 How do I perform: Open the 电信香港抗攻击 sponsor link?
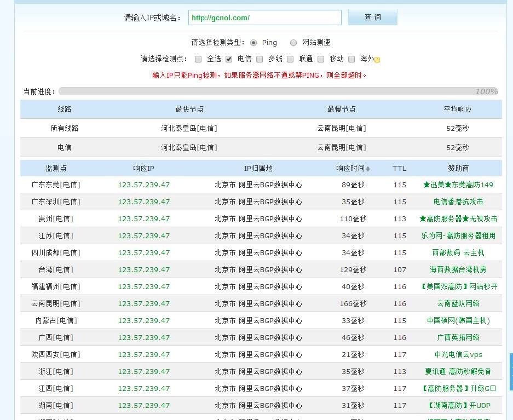point(458,202)
